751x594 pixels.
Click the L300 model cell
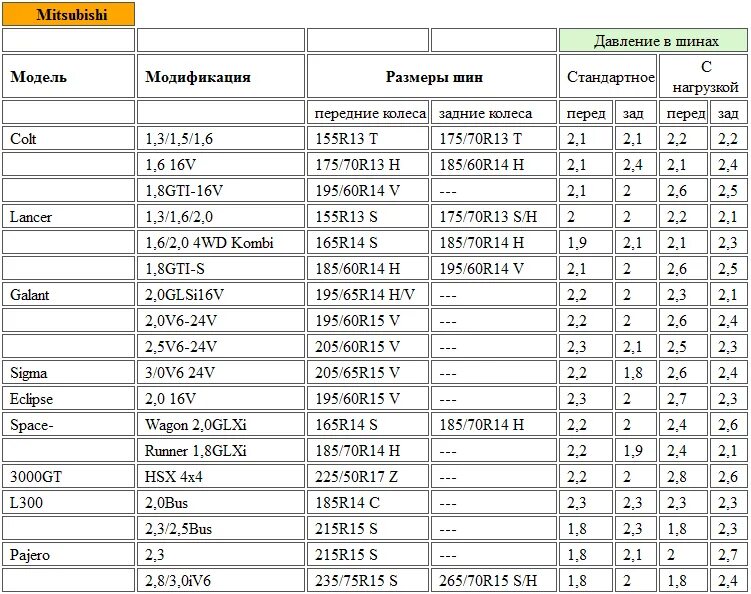pyautogui.click(x=68, y=503)
